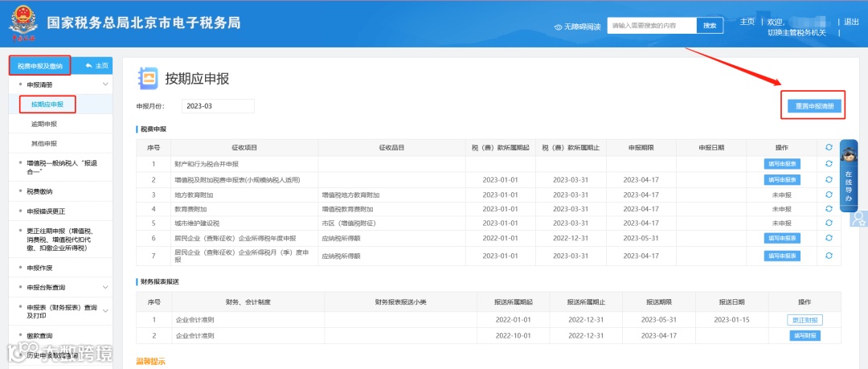Refresh row 增值税及附加税费申报表

tap(829, 179)
